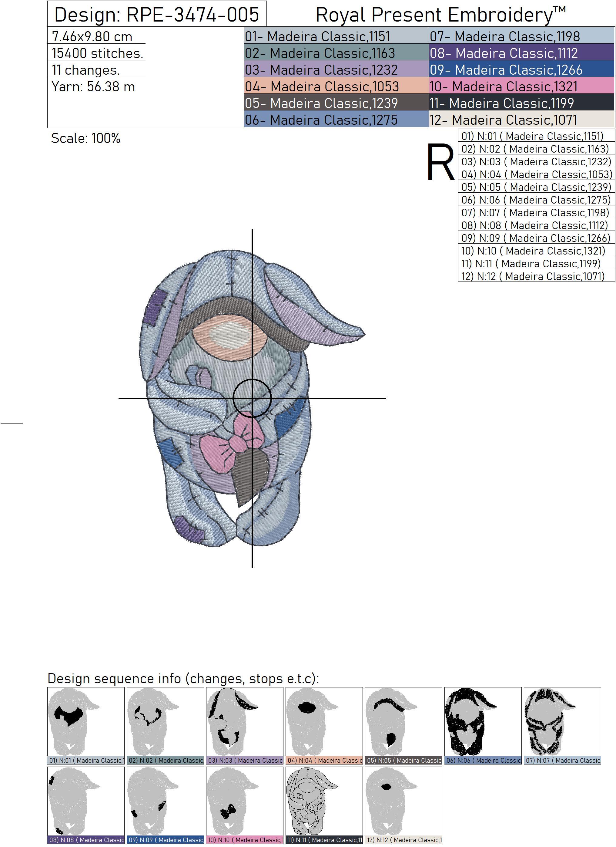The width and height of the screenshot is (616, 847).
Task: Click the 11 changes. text
Action: pos(86,70)
